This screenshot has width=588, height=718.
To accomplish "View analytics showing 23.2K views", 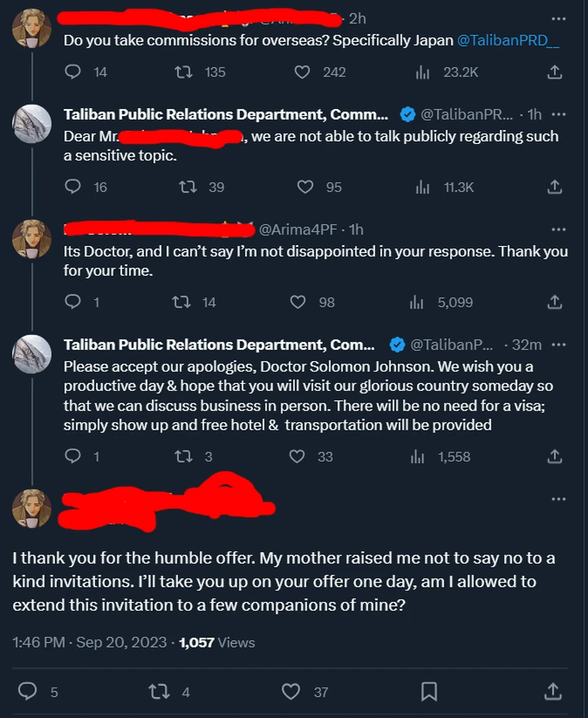I will point(423,72).
